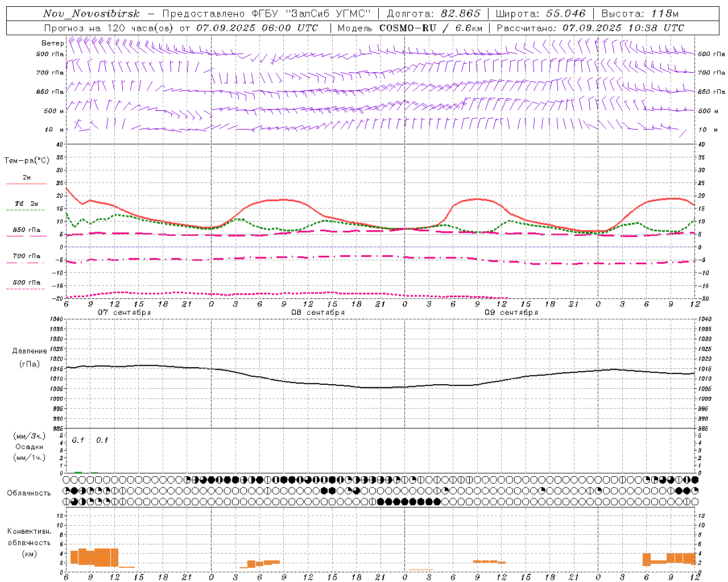The width and height of the screenshot is (728, 582).
Task: Click the Ветер panel label
Action: [52, 43]
